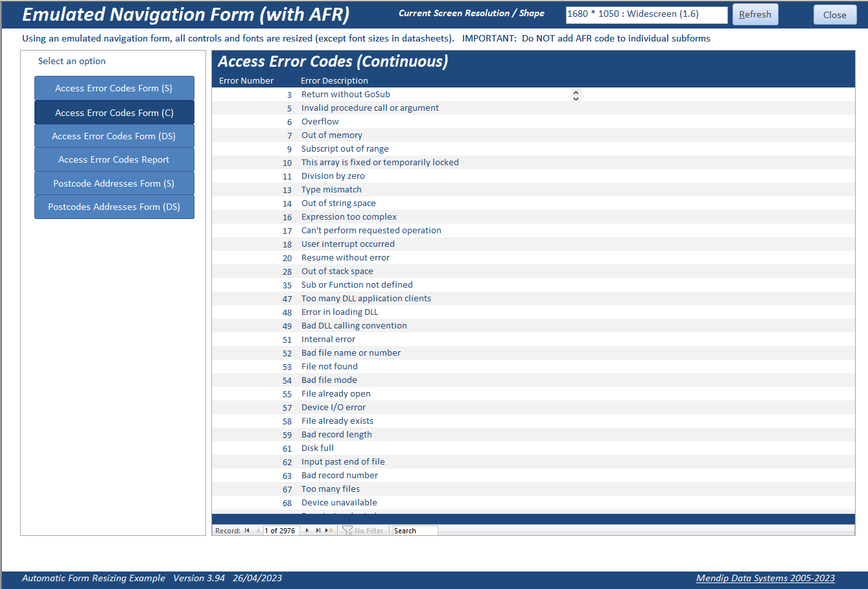Open Access Error Codes Report

pos(114,159)
